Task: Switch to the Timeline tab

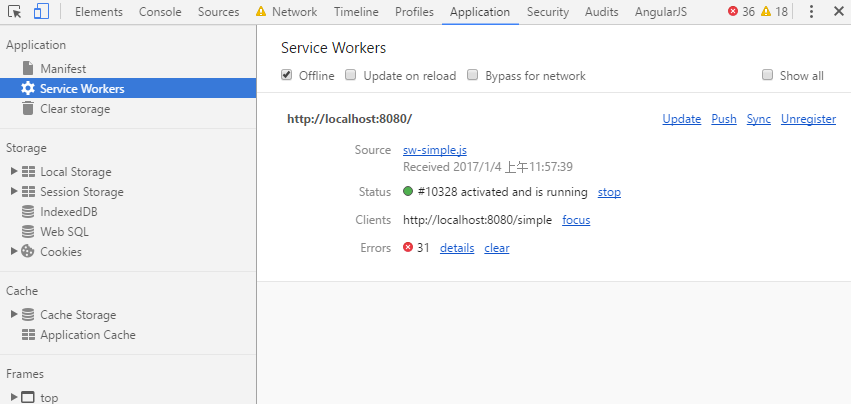Action: [356, 12]
